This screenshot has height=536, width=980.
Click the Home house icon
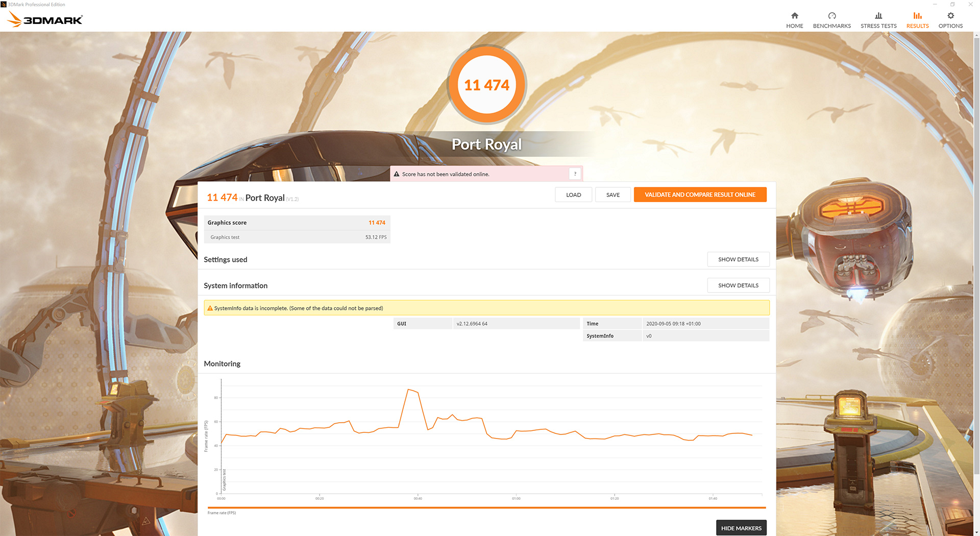pos(794,16)
